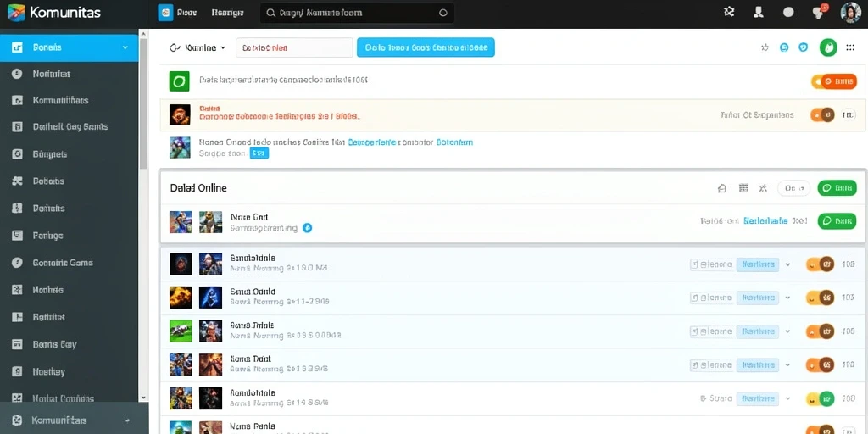The height and width of the screenshot is (434, 868).
Task: Click the wide blue button in toolbar
Action: (426, 47)
